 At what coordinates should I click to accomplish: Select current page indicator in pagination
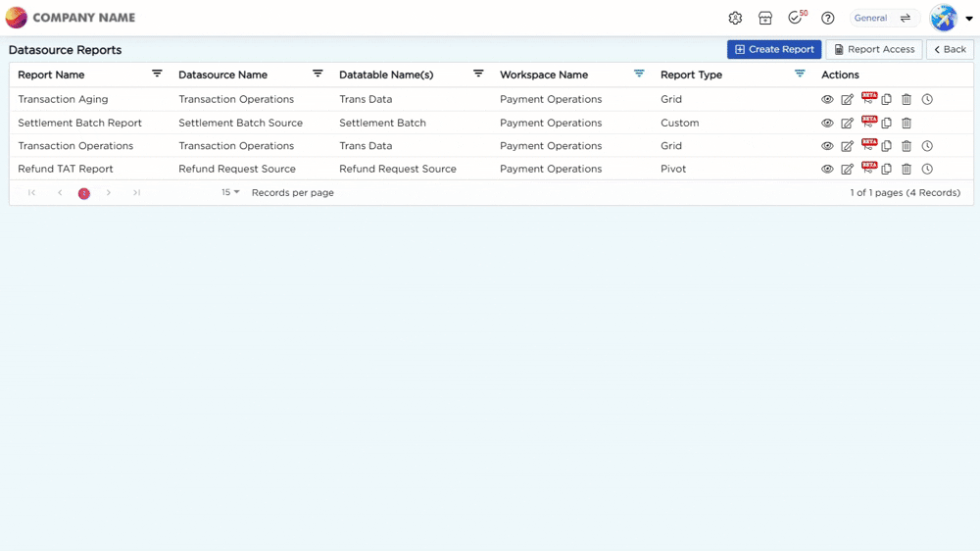(x=83, y=193)
